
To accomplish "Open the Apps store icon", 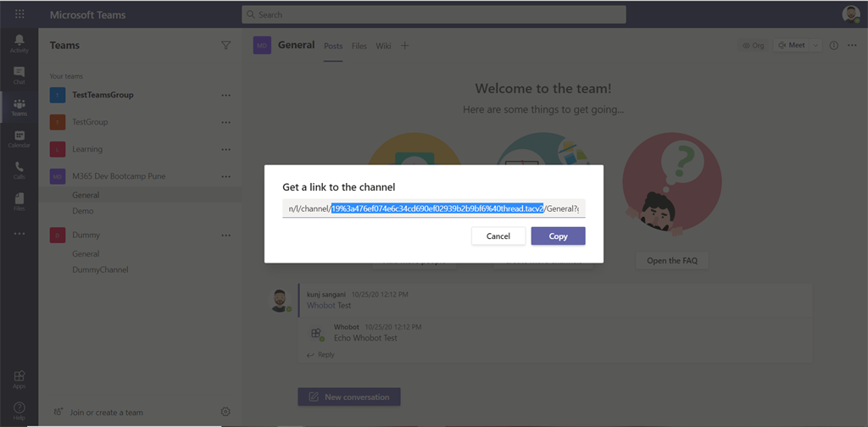I will (x=19, y=379).
